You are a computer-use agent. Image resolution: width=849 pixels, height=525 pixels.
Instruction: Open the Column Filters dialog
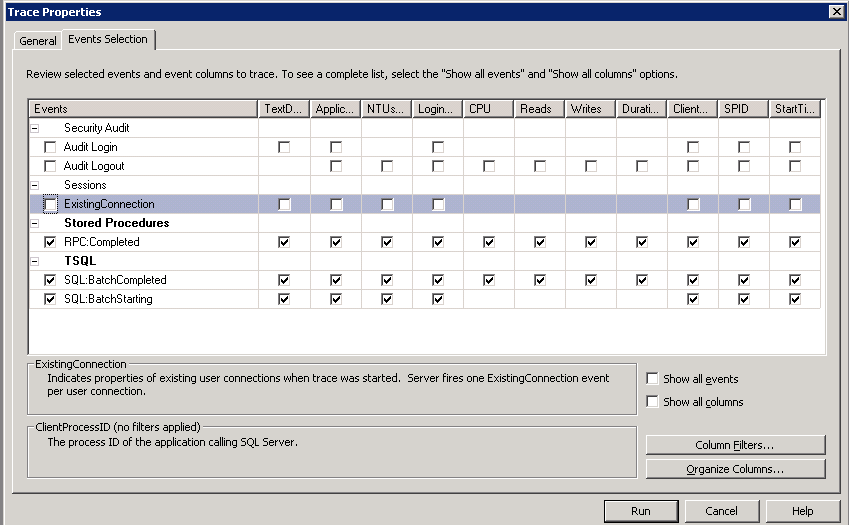[x=735, y=445]
